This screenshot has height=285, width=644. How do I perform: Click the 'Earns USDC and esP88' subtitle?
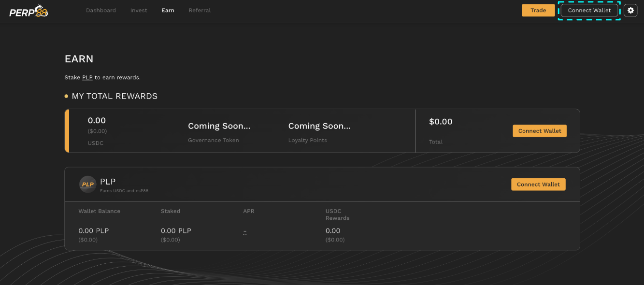[124, 191]
